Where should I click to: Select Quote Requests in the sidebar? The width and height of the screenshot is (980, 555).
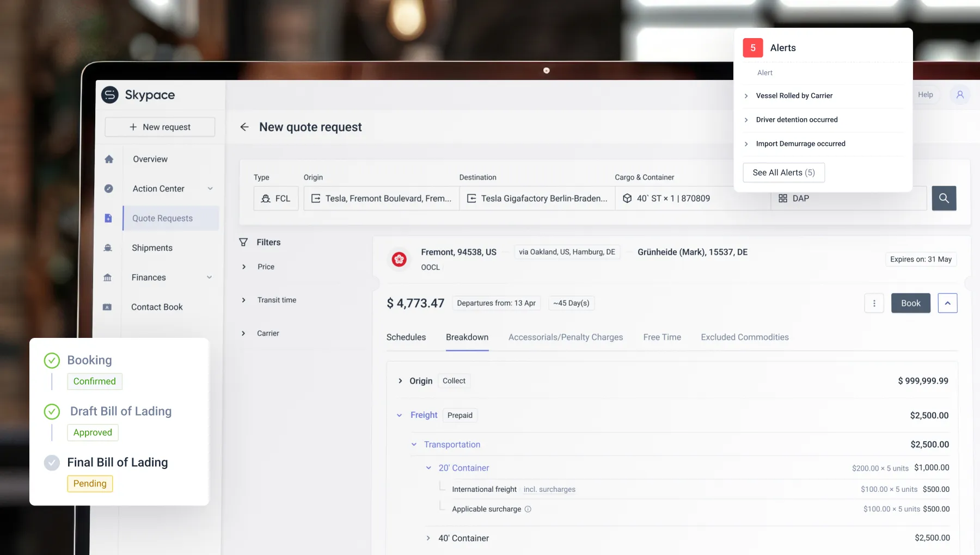pyautogui.click(x=171, y=218)
